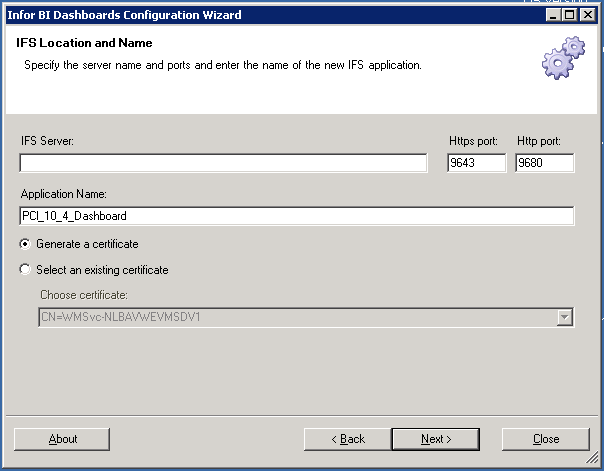605x471 pixels.
Task: Click the IFS Server label
Action: coord(47,141)
